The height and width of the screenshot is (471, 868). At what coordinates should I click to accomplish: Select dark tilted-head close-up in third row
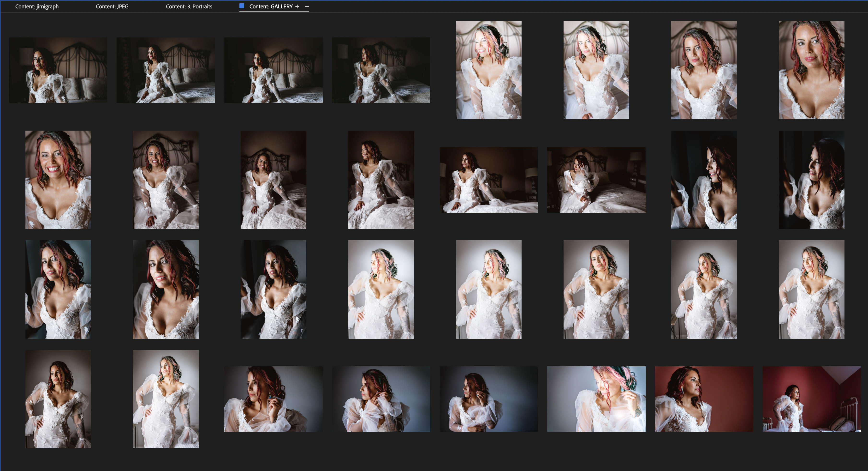pyautogui.click(x=166, y=289)
